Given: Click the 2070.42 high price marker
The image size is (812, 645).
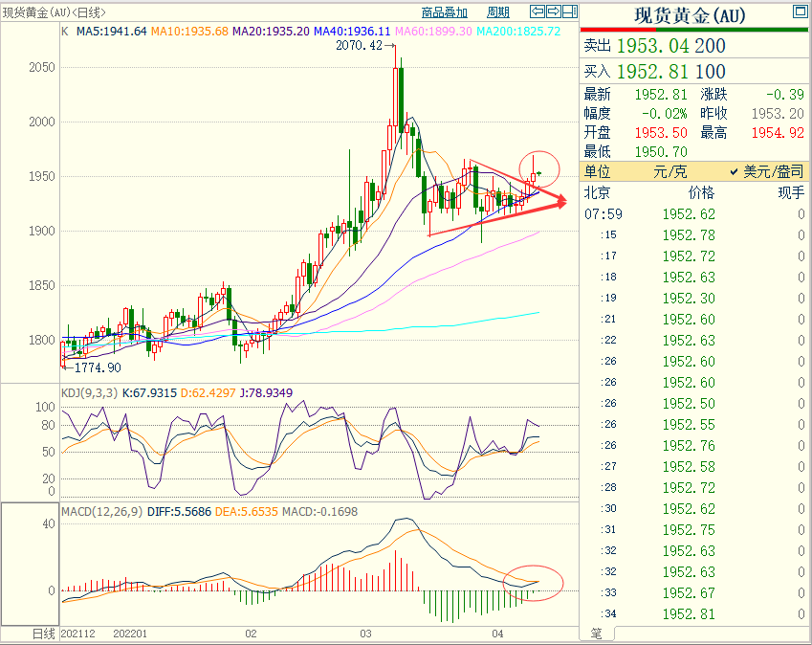Looking at the screenshot, I should [x=359, y=46].
